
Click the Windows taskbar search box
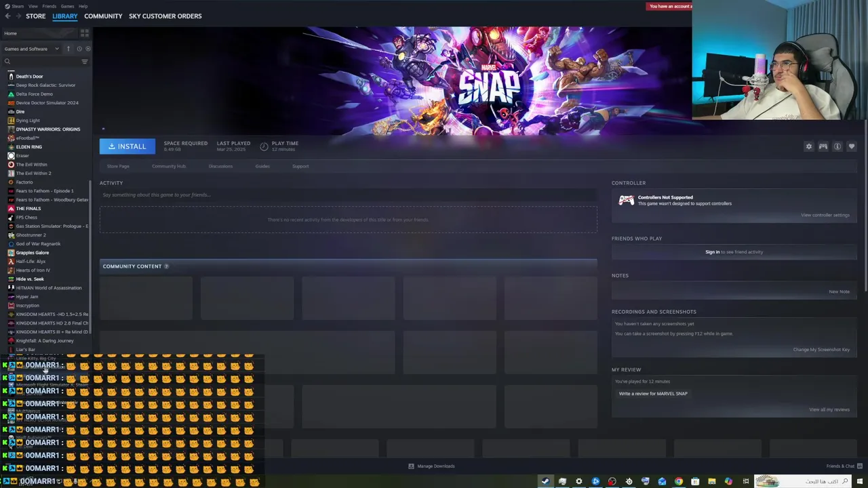click(x=804, y=481)
